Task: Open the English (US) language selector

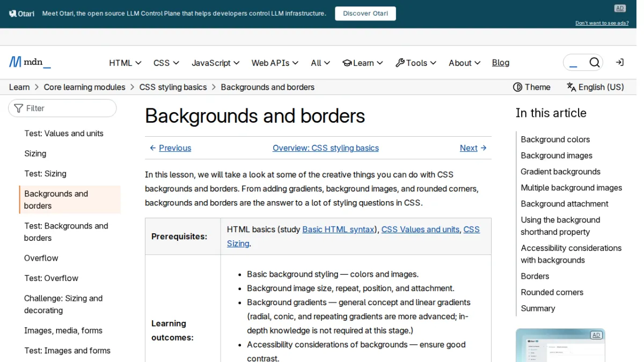Action: pyautogui.click(x=595, y=87)
